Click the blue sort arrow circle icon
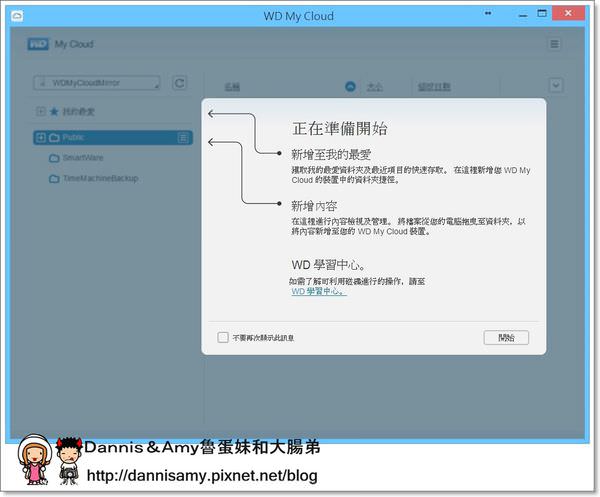 [350, 86]
